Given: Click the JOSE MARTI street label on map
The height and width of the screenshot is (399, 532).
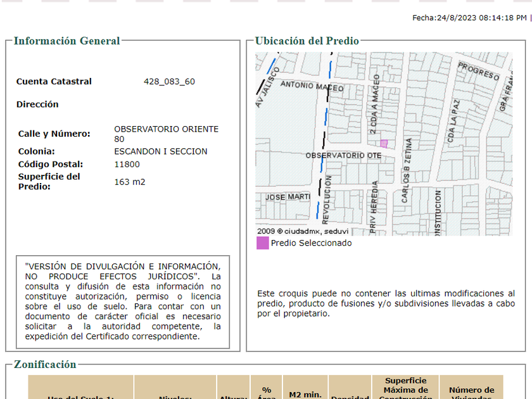Looking at the screenshot, I should (288, 197).
